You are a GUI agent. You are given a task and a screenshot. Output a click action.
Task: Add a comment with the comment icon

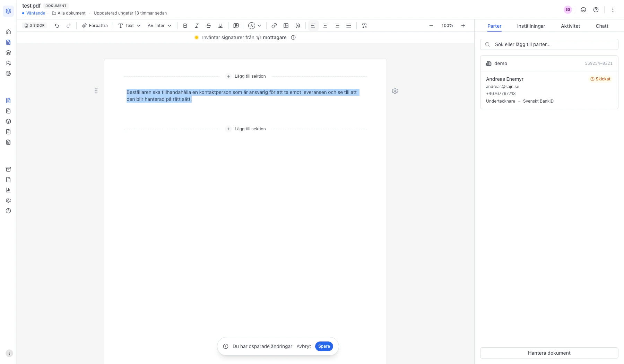click(x=236, y=26)
